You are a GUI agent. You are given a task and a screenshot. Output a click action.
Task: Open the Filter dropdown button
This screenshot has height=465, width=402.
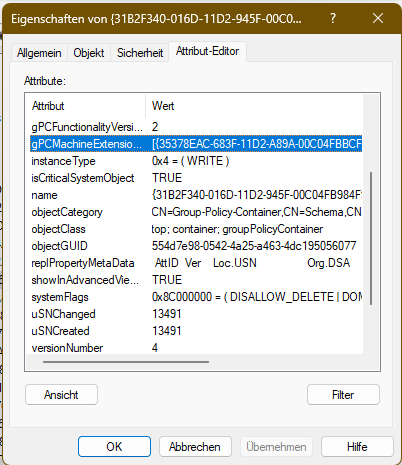coord(343,395)
